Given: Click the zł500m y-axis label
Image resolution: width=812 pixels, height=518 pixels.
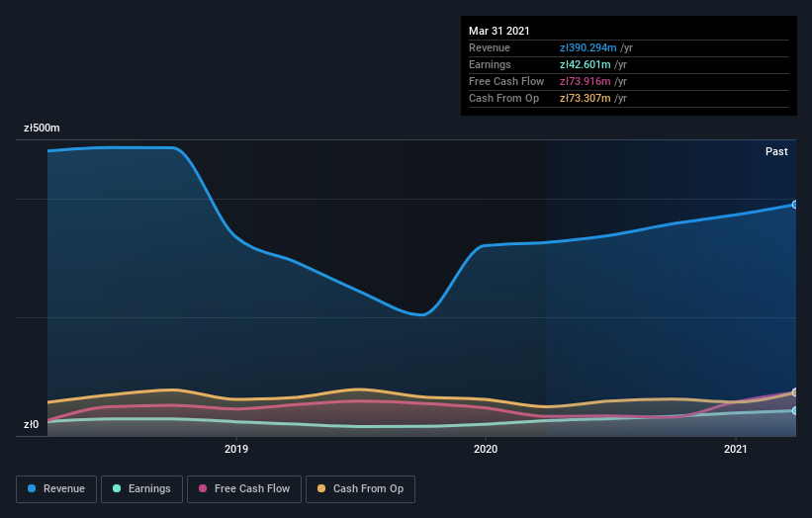Looking at the screenshot, I should [42, 128].
